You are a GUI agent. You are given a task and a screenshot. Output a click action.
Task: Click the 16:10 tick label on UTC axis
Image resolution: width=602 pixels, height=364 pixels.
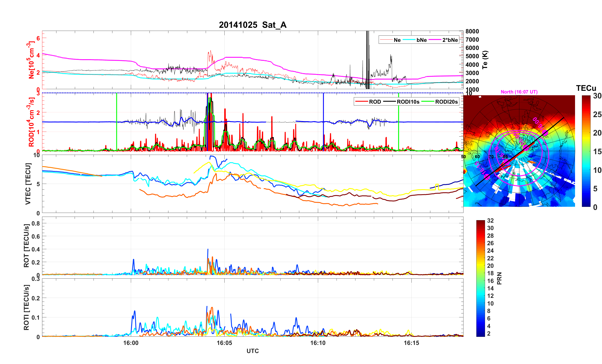[x=318, y=343]
